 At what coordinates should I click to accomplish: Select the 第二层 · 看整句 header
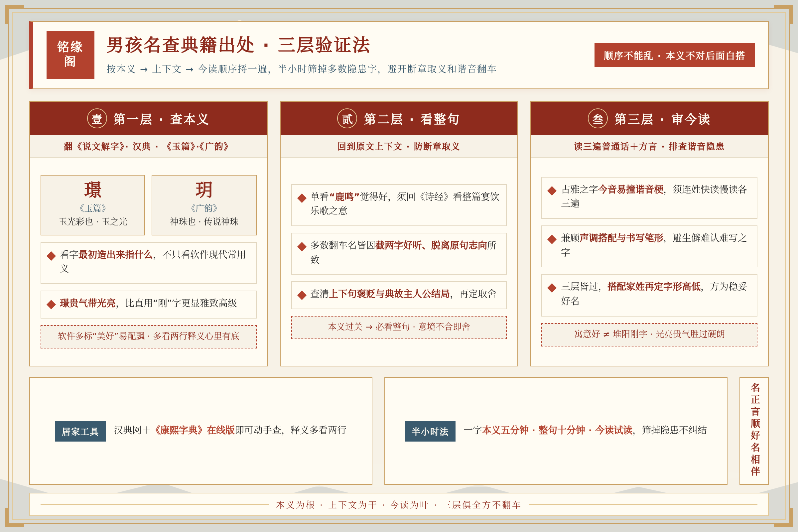(399, 118)
